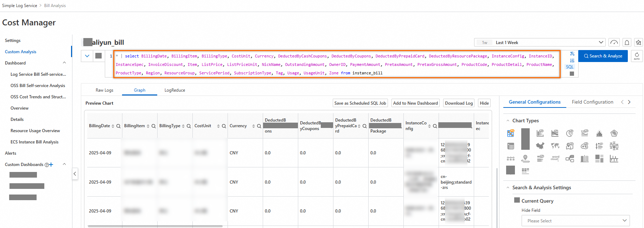The height and width of the screenshot is (228, 644).
Task: Open the Hide Field Please Select dropdown
Action: coord(576,221)
